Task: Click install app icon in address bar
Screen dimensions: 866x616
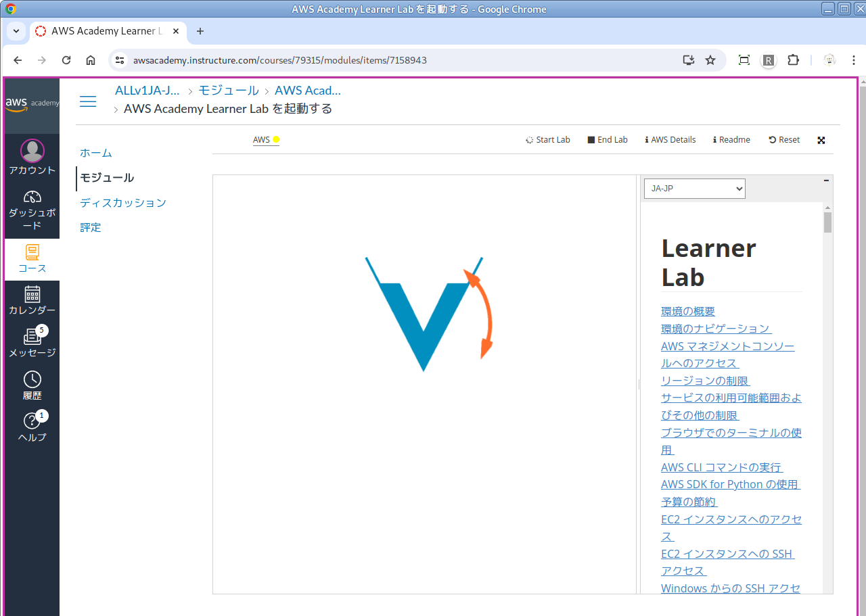Action: [689, 60]
